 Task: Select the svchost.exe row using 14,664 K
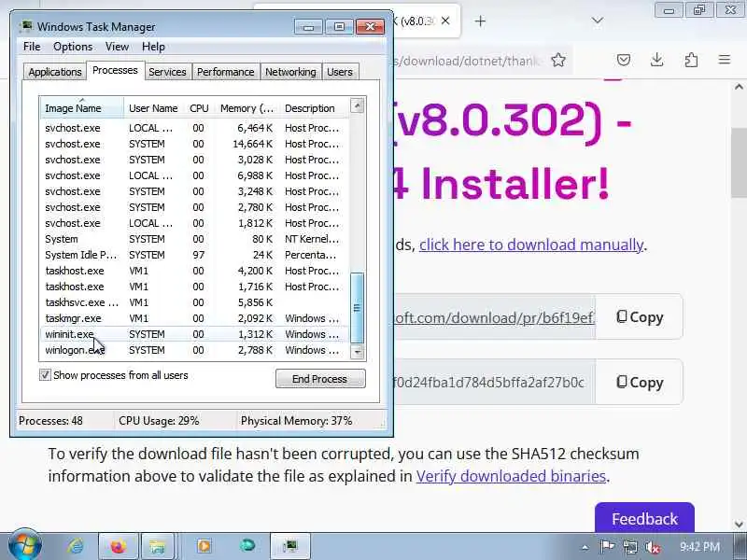pyautogui.click(x=195, y=144)
